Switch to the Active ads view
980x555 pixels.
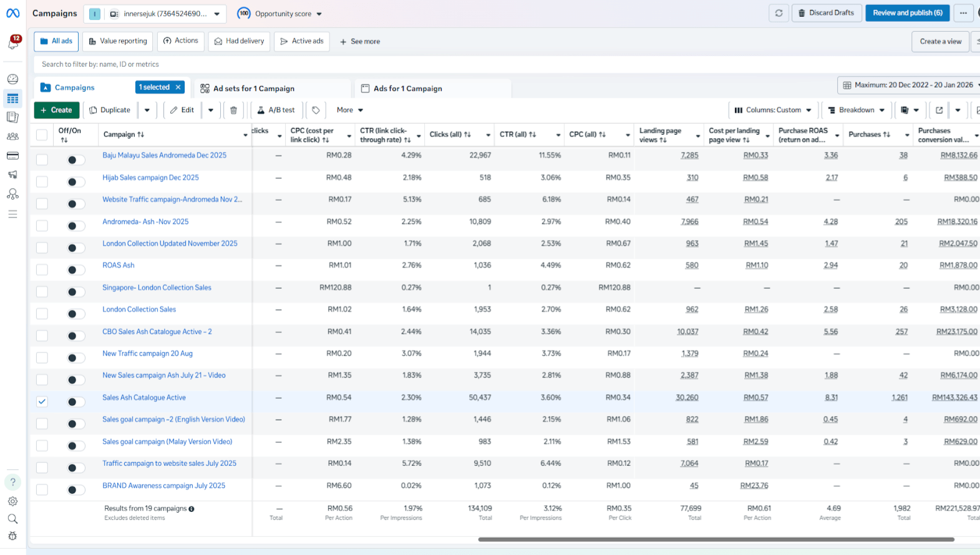point(302,41)
